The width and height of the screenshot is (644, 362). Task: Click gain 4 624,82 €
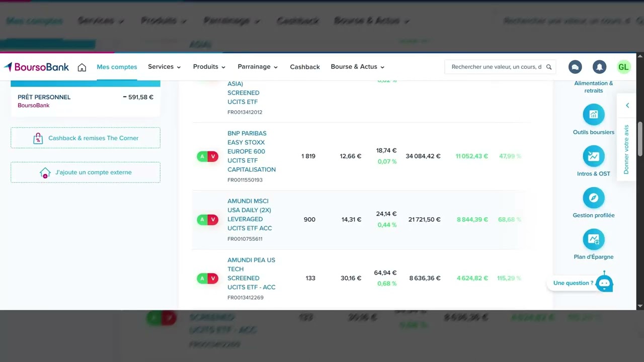(x=472, y=278)
